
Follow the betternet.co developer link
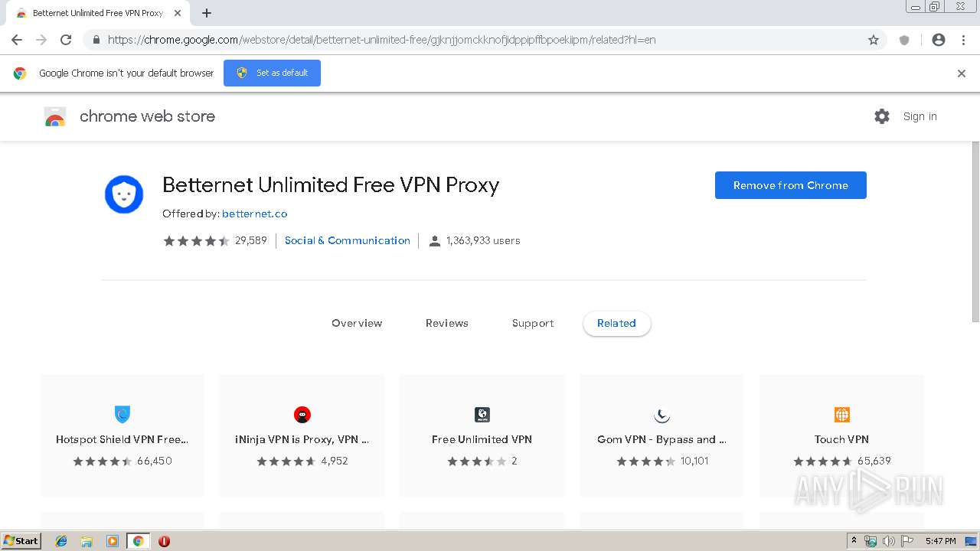(255, 214)
